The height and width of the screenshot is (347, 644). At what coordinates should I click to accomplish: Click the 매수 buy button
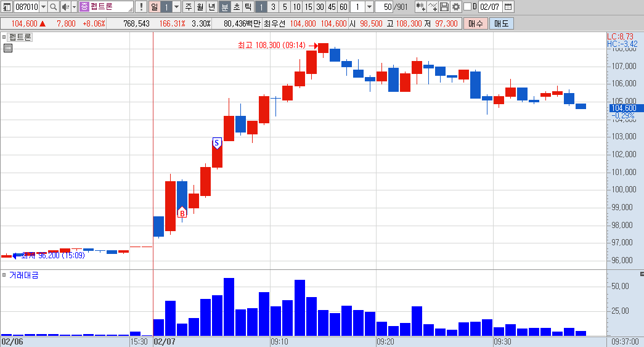tap(476, 23)
